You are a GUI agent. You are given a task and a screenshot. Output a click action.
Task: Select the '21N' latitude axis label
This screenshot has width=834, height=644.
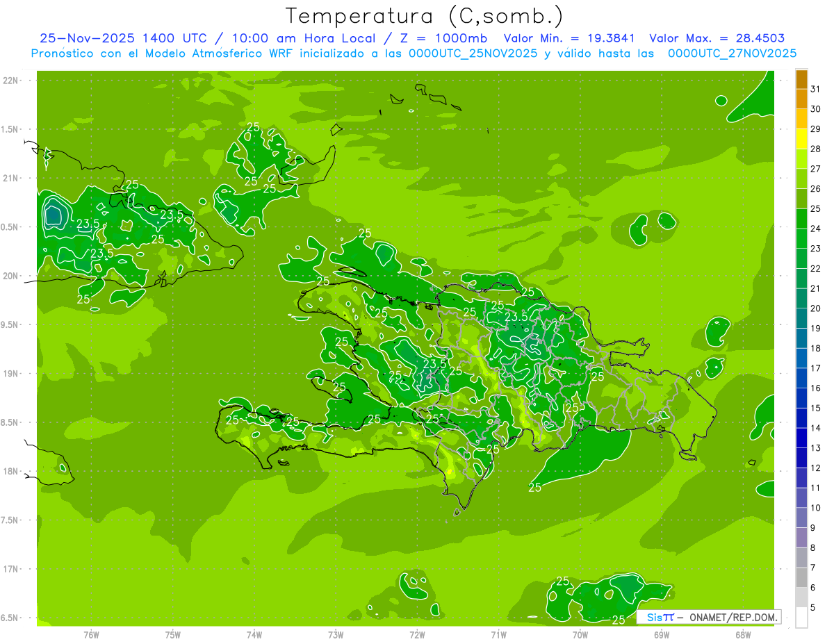pos(10,178)
